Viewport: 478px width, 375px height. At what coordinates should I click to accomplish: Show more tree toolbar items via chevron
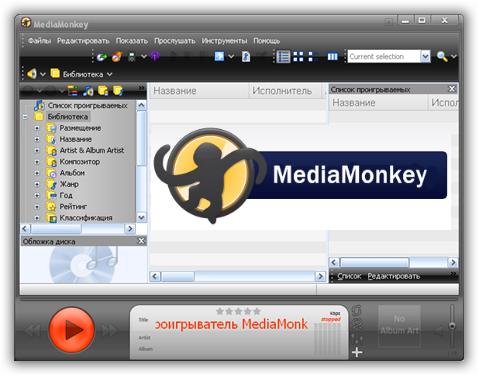point(142,88)
